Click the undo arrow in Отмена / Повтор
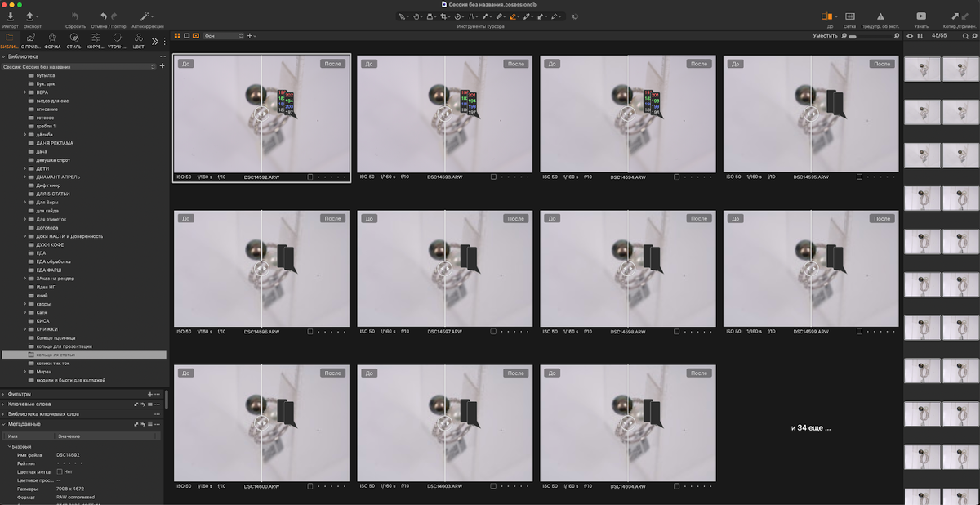 [x=104, y=16]
